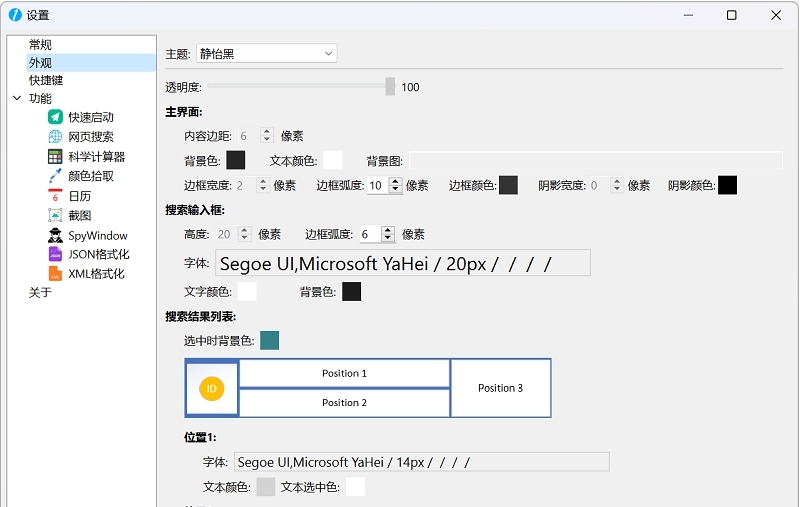Click the app logo in title bar
The width and height of the screenshot is (803, 507).
click(15, 15)
